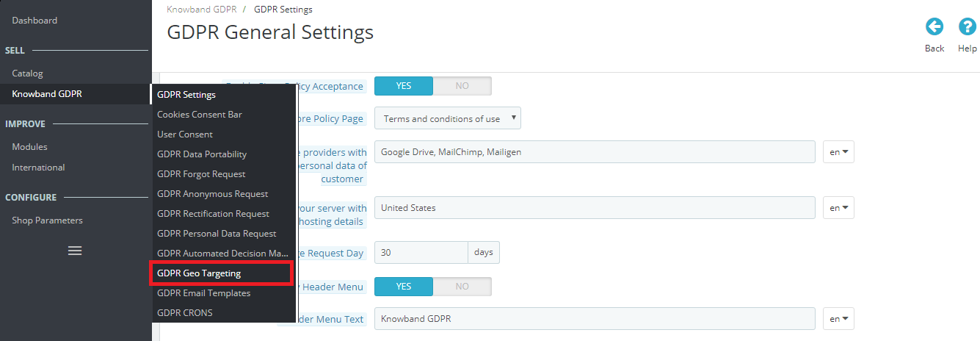Select GDPR Geo Targeting menu item
Screen dimensions: 980x341
[x=199, y=273]
